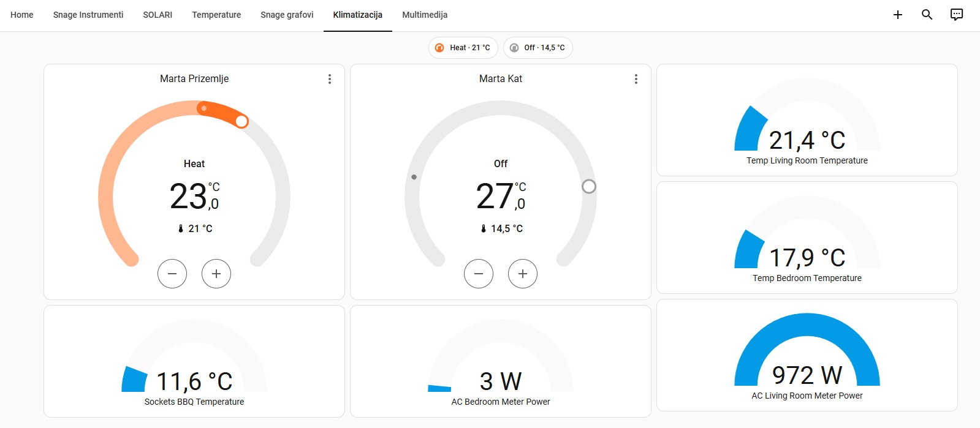Open the SOLARI tab
Screen dimensions: 980x428
[158, 15]
